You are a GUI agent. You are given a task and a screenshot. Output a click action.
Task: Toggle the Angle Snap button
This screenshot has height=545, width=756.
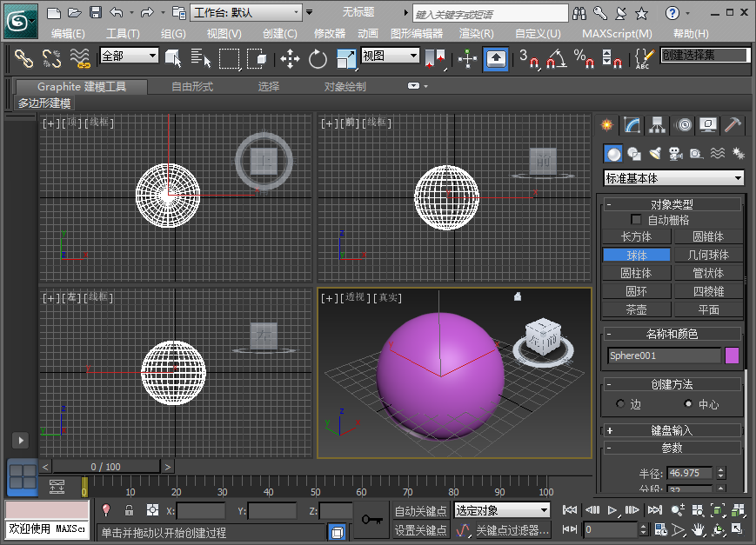coord(556,59)
